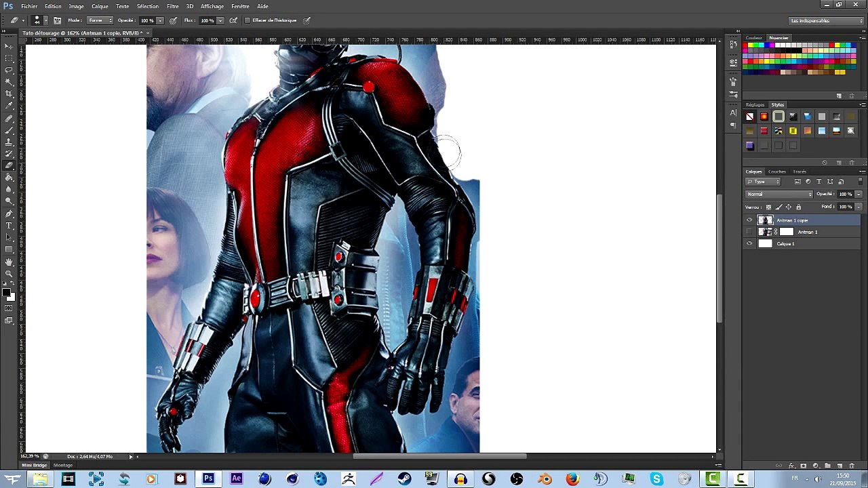Select the Healing Brush tool
The image size is (868, 488).
(x=9, y=118)
